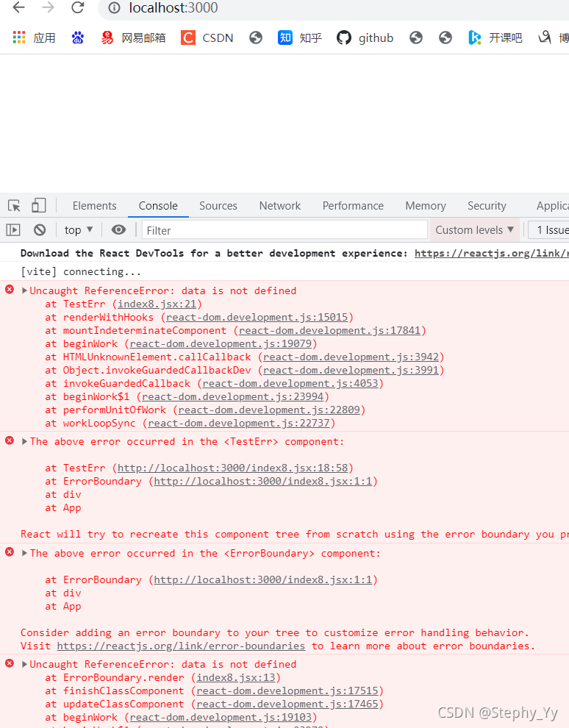This screenshot has height=728, width=569.
Task: Switch to the Console tab
Action: (158, 206)
